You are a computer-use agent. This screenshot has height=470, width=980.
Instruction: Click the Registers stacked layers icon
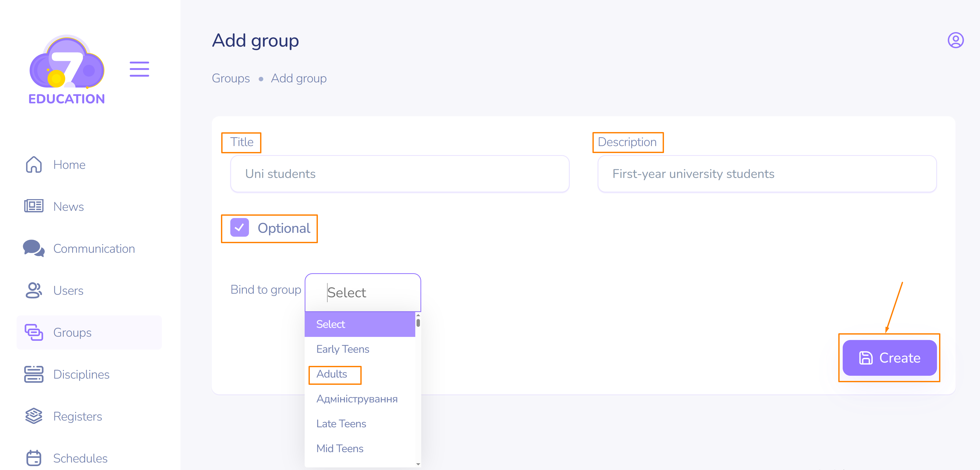point(33,416)
